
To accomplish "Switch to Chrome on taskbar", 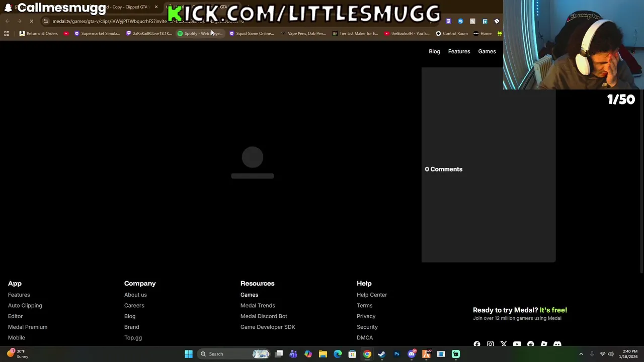I will tap(367, 354).
